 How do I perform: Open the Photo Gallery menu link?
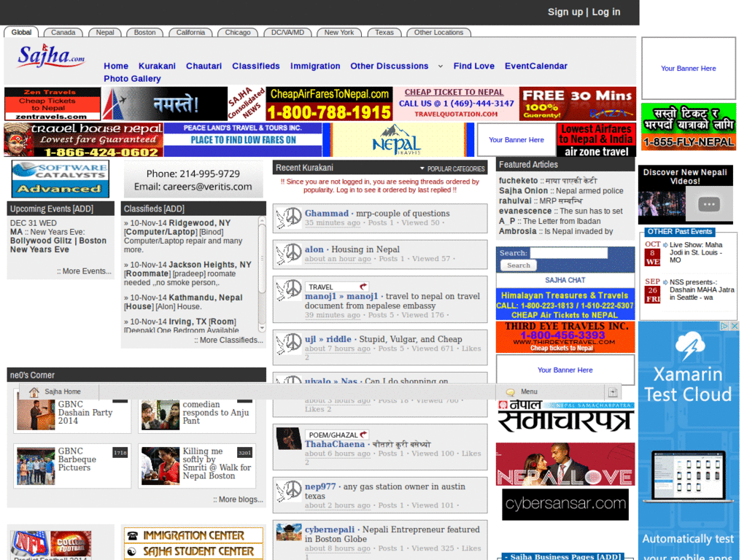tap(132, 79)
